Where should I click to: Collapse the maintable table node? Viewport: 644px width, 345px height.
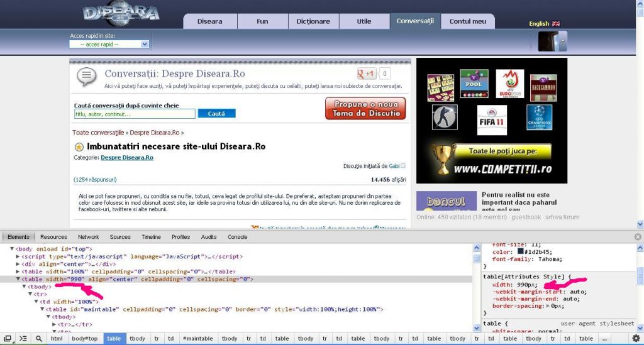[x=42, y=309]
